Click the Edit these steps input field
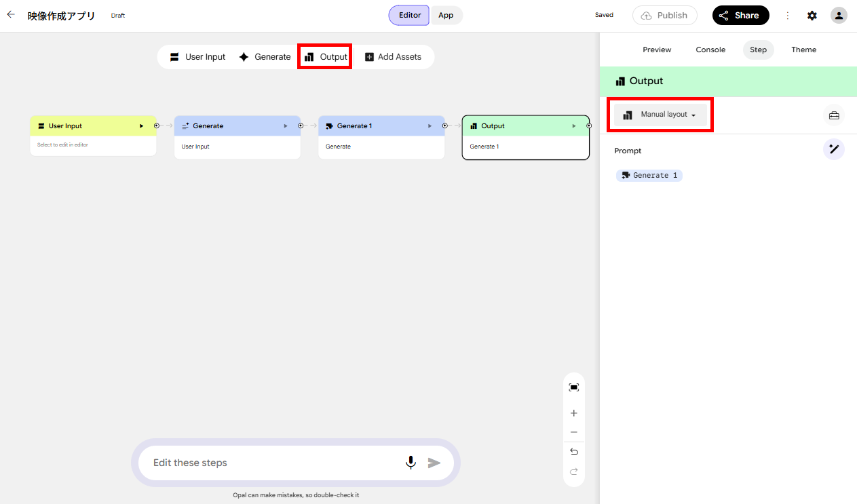Image resolution: width=857 pixels, height=504 pixels. 271,463
